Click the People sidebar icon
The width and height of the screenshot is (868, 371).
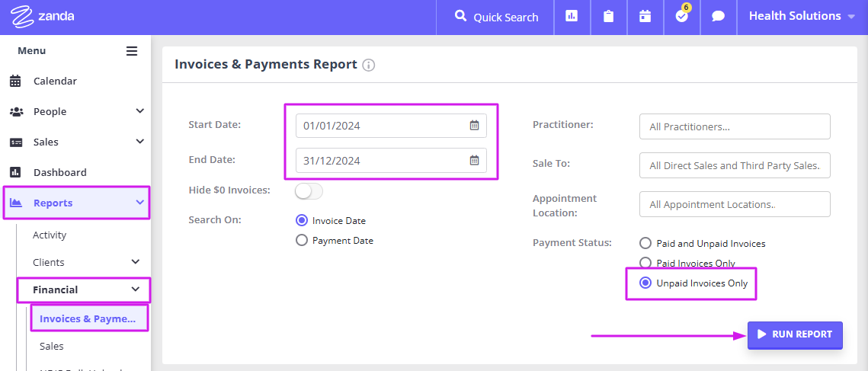coord(17,111)
